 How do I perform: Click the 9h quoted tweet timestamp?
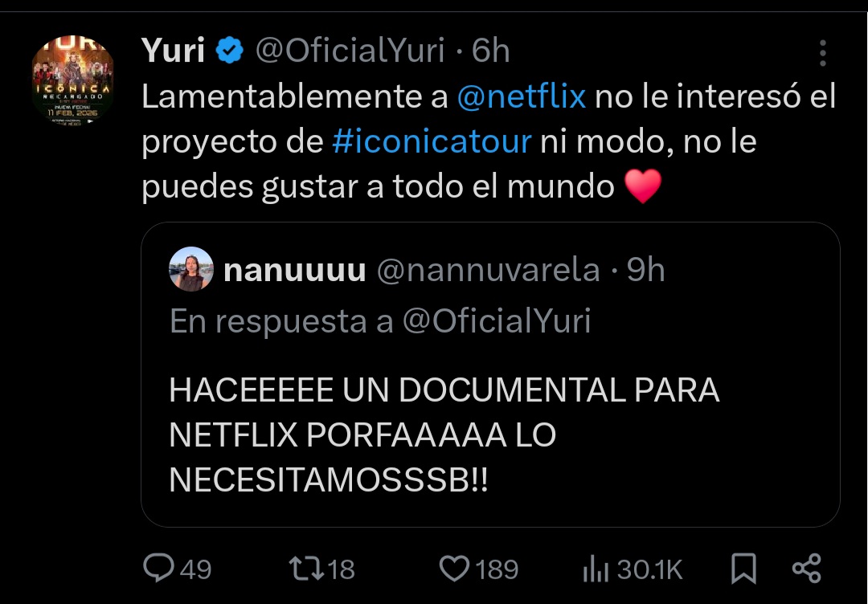click(645, 271)
